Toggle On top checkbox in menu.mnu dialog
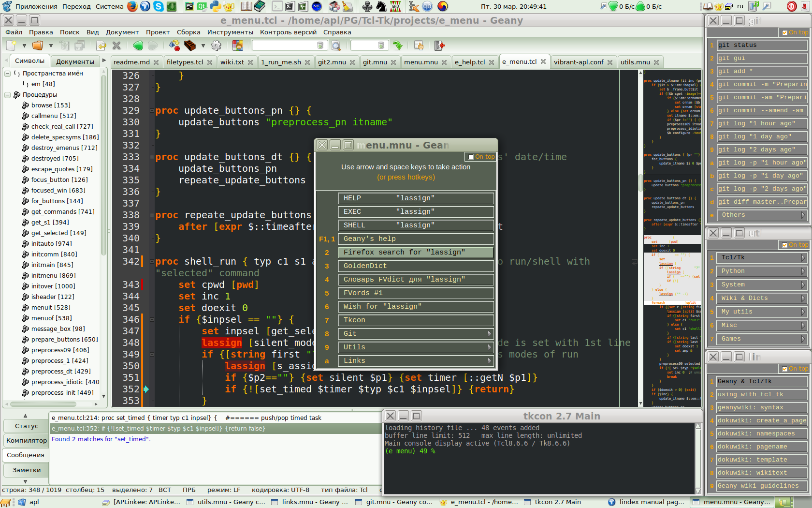This screenshot has height=508, width=812. [x=471, y=157]
